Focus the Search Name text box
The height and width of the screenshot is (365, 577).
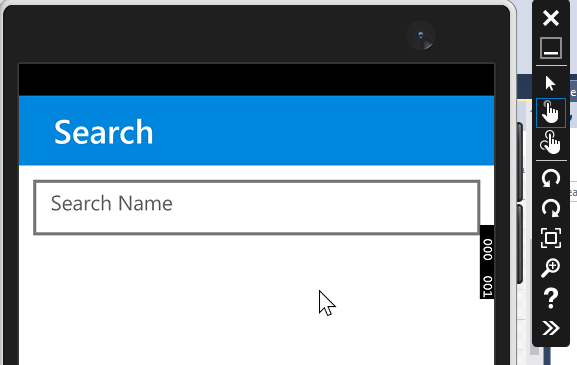[256, 207]
